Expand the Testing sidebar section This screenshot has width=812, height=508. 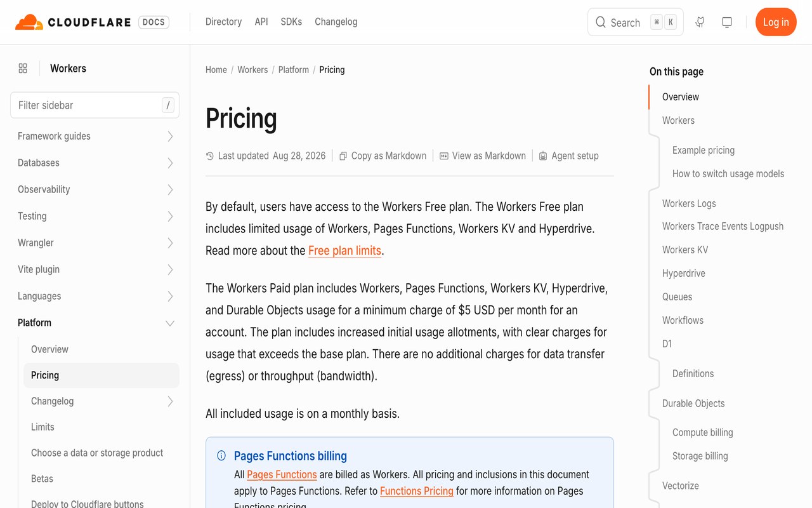(x=95, y=217)
